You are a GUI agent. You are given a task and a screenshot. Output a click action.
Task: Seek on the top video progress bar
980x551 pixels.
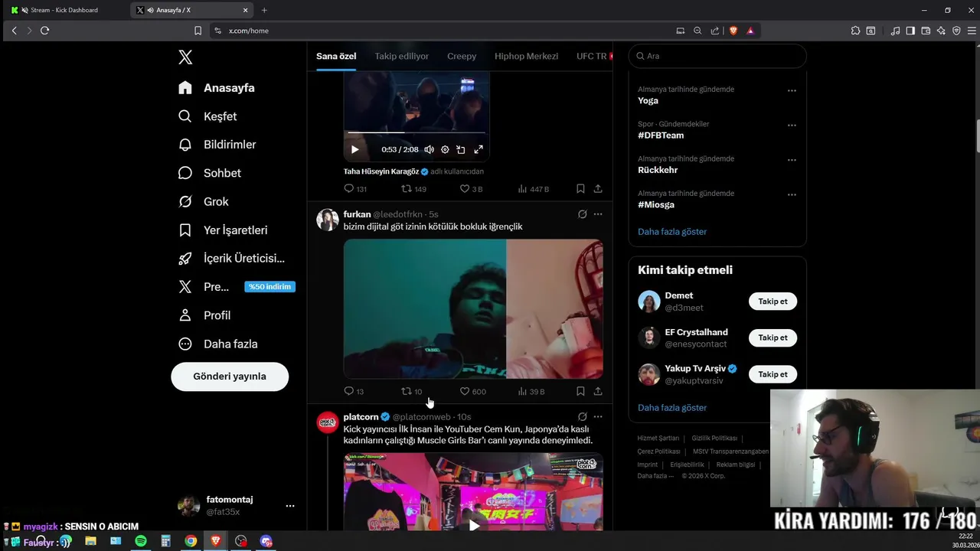[416, 133]
